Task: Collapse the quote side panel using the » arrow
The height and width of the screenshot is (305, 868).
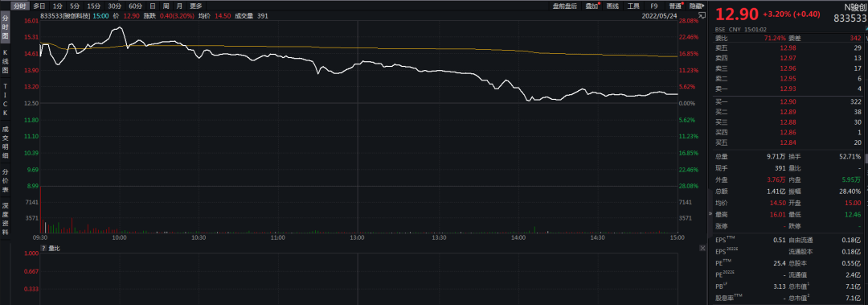Action: (x=710, y=213)
